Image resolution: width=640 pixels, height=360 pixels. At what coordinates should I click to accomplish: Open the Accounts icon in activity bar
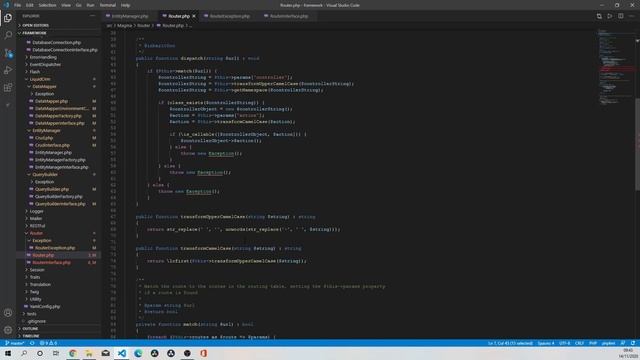(8, 313)
